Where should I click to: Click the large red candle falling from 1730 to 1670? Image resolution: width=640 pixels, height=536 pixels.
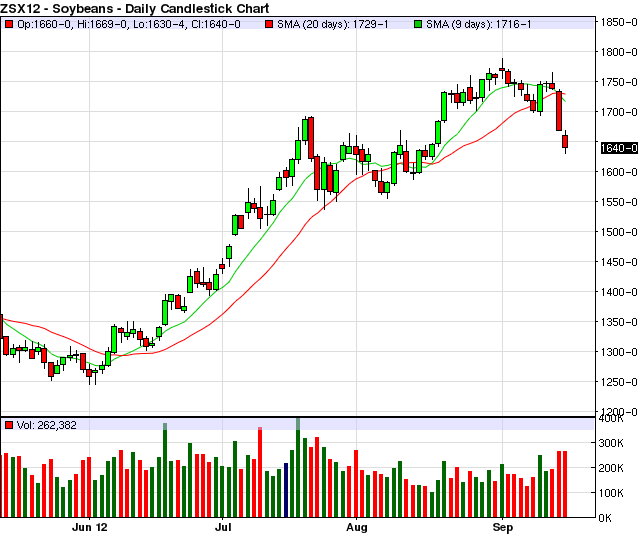(x=559, y=111)
